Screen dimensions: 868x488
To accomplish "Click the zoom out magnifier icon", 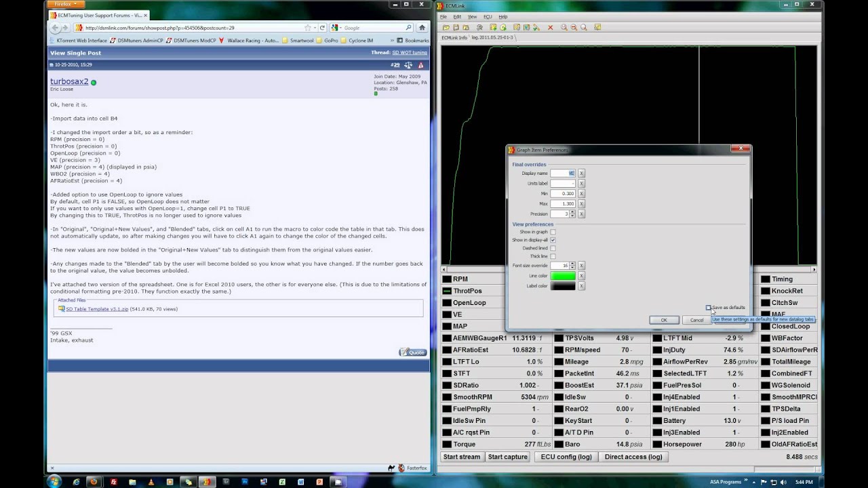I will click(574, 27).
